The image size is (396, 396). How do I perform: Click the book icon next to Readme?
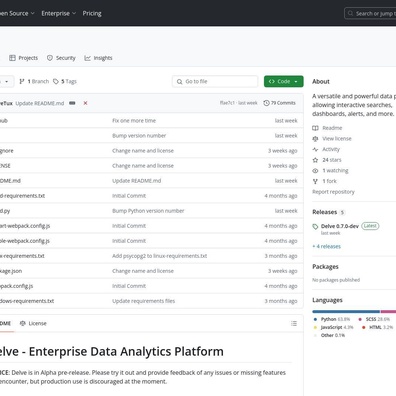315,128
